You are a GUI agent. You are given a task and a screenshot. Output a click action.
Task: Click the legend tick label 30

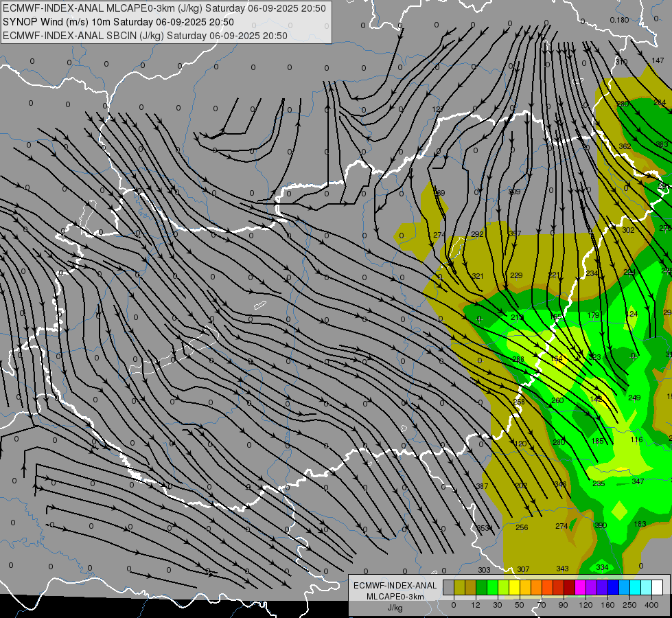pos(497,605)
